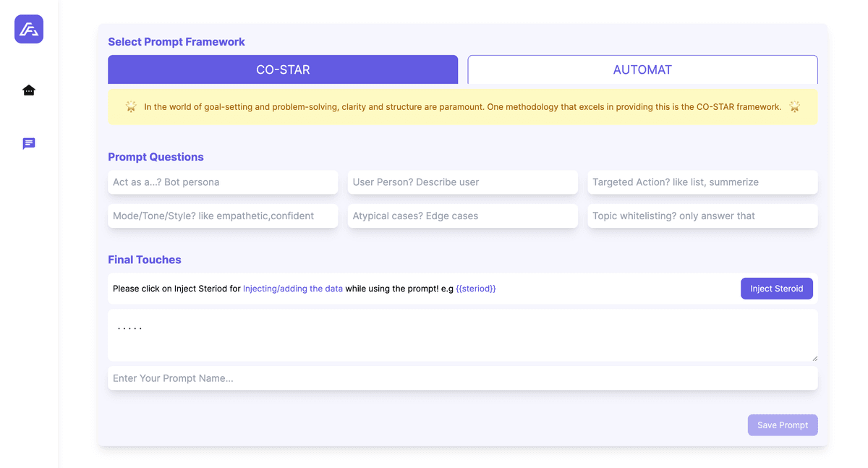Click the Save Prompt button

coord(782,425)
